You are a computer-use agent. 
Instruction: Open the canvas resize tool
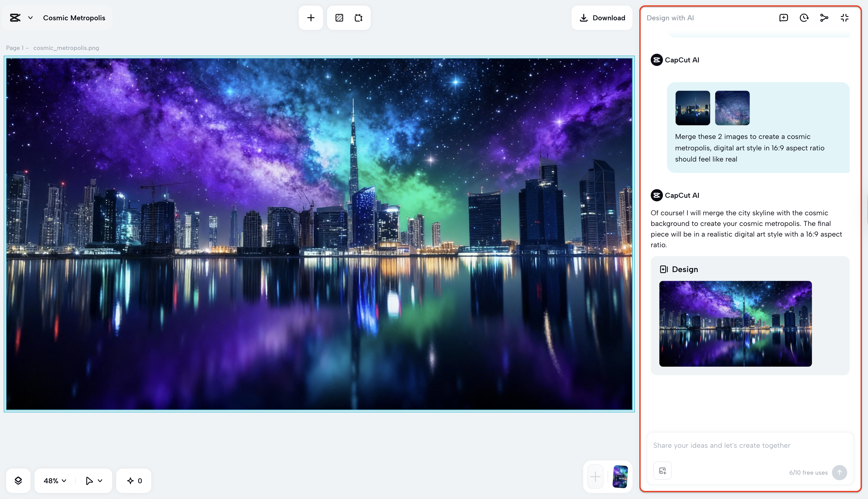[359, 17]
